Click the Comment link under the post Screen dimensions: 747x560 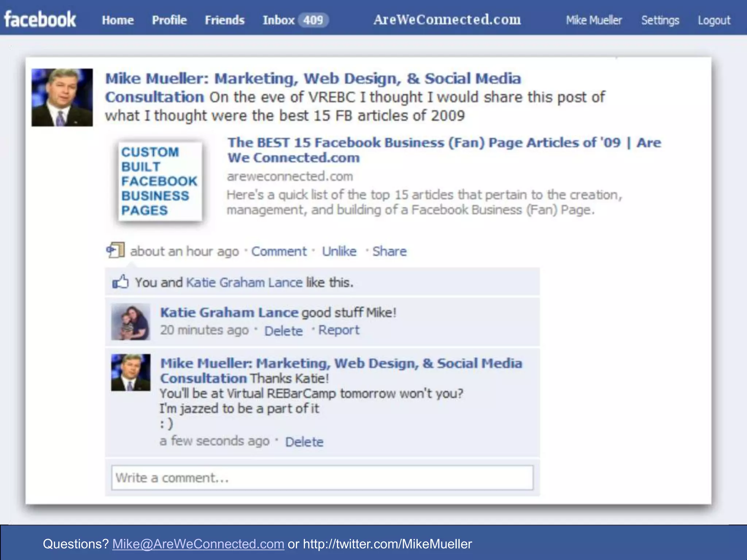(x=279, y=251)
